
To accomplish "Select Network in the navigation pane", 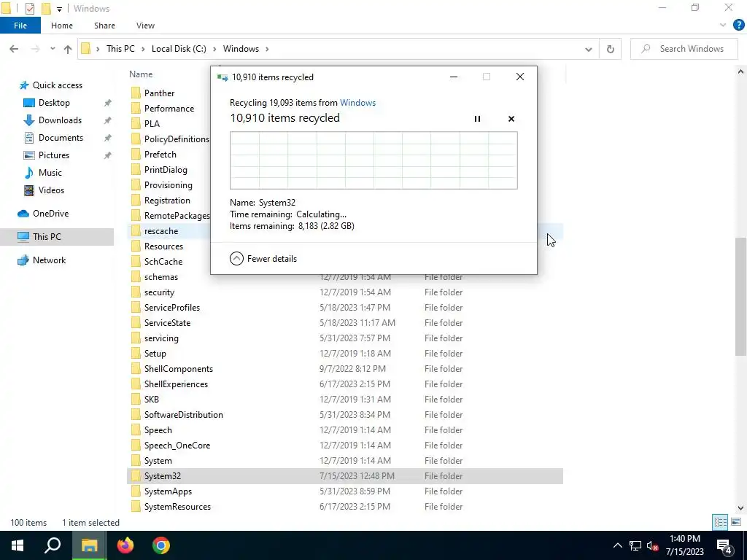I will [49, 260].
